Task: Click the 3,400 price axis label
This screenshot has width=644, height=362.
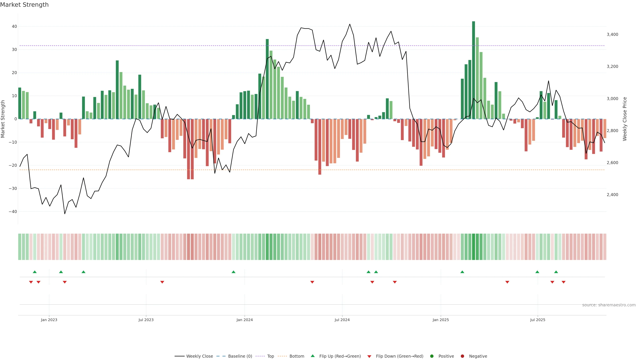Action: coord(612,35)
